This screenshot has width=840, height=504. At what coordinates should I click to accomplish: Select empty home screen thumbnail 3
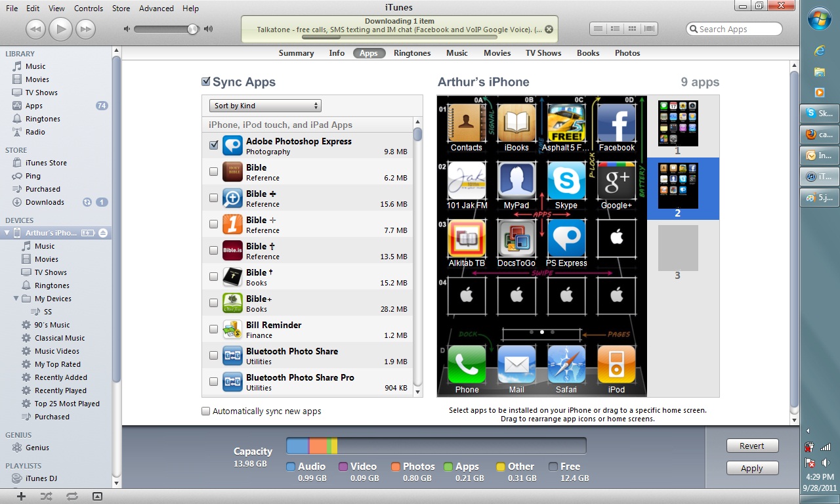tap(678, 248)
